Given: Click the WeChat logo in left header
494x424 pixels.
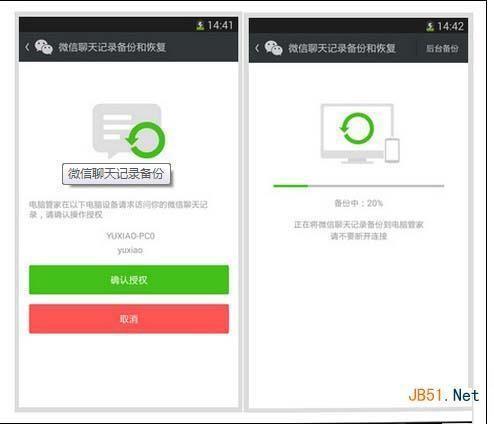Looking at the screenshot, I should (44, 47).
